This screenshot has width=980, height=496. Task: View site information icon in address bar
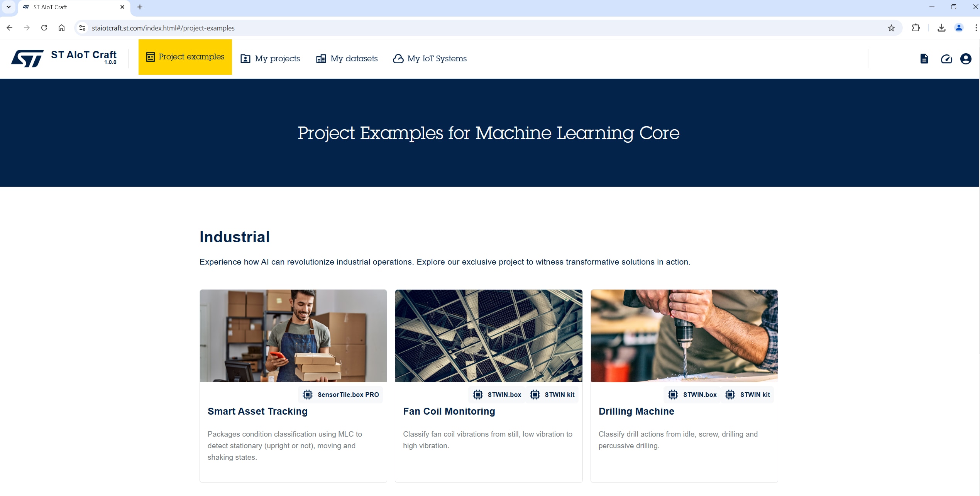82,28
